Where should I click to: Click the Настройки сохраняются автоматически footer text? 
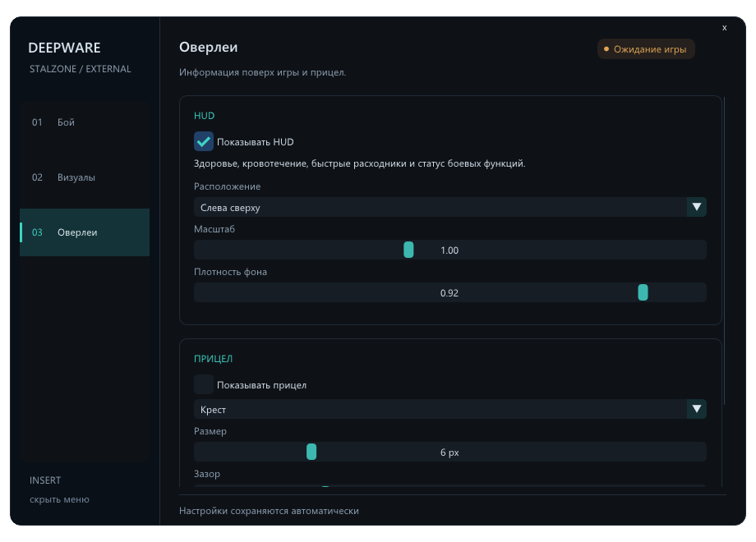[x=269, y=511]
